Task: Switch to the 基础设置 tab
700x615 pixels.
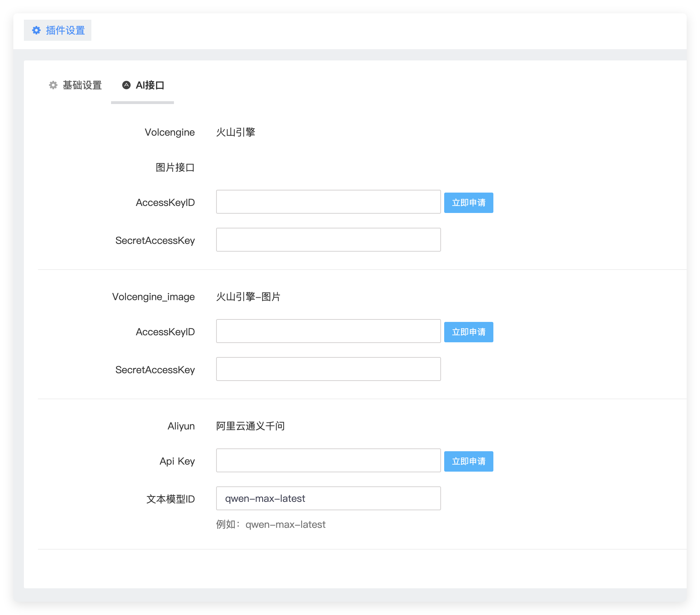Action: [x=82, y=85]
